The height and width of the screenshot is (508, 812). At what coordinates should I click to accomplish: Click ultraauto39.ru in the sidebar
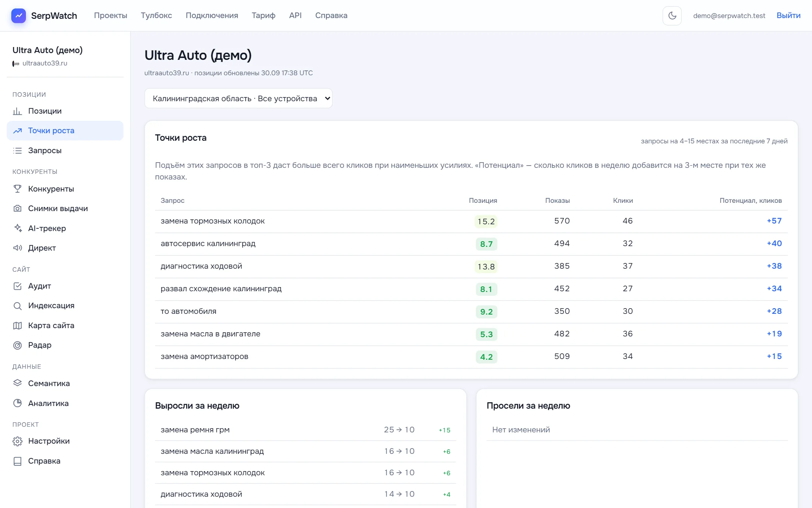coord(45,63)
